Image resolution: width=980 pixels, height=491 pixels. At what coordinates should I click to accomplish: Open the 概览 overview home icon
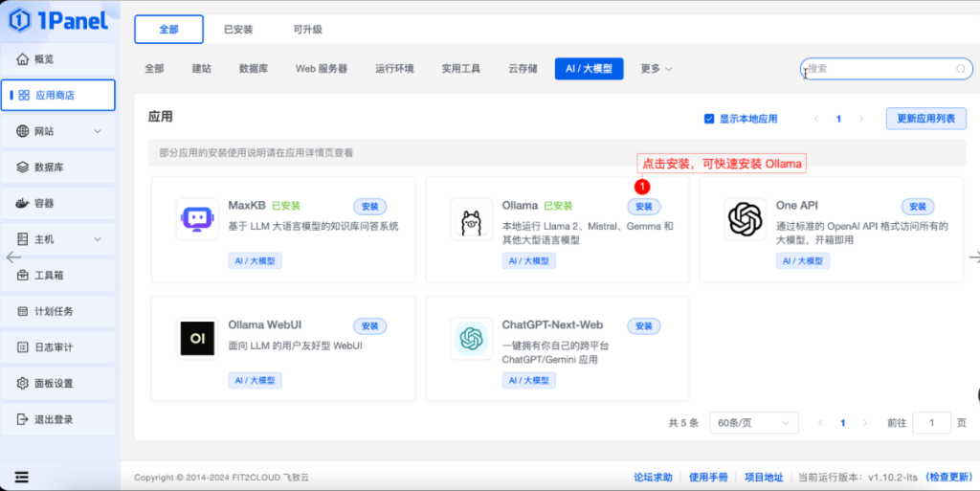(x=23, y=58)
